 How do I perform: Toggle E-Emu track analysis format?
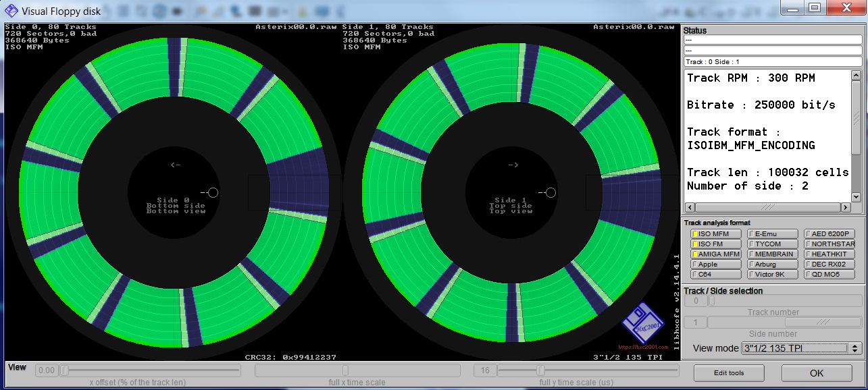pos(772,233)
